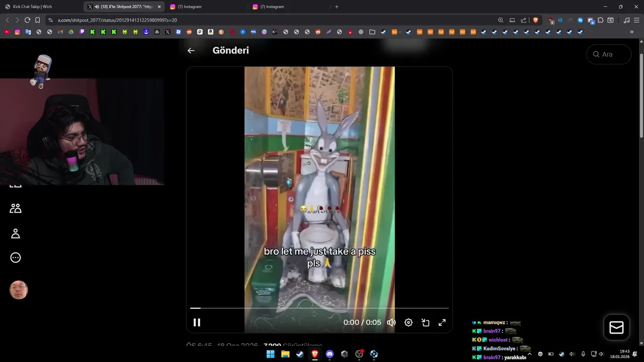Click username KadimSovalye in chat overlay
The height and width of the screenshot is (362, 644).
[500, 348]
